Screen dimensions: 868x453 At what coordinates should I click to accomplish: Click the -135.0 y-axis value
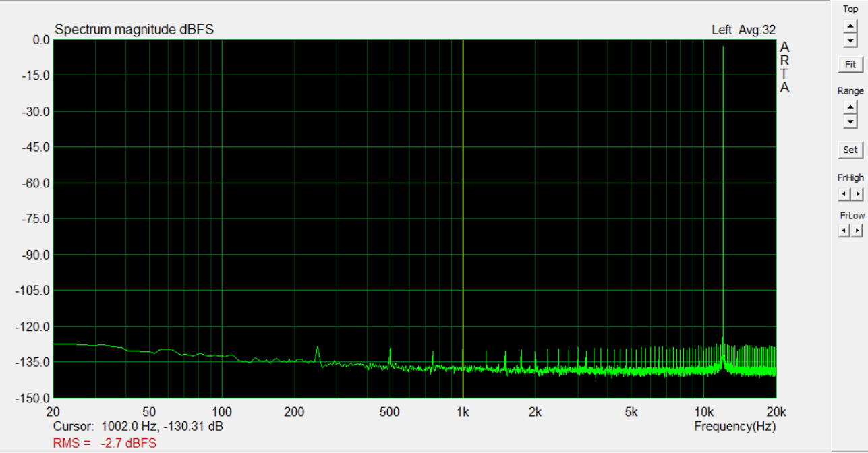(x=33, y=363)
